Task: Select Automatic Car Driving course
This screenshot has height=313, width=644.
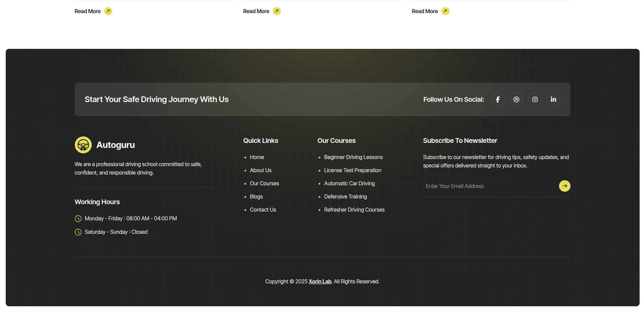Action: tap(349, 183)
